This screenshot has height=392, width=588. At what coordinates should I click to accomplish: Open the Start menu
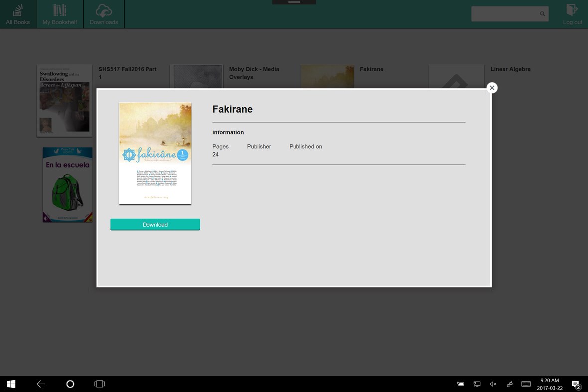[x=10, y=384]
